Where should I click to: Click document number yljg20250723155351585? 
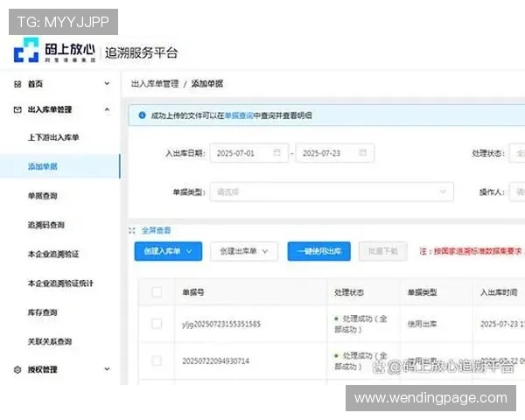tap(221, 325)
